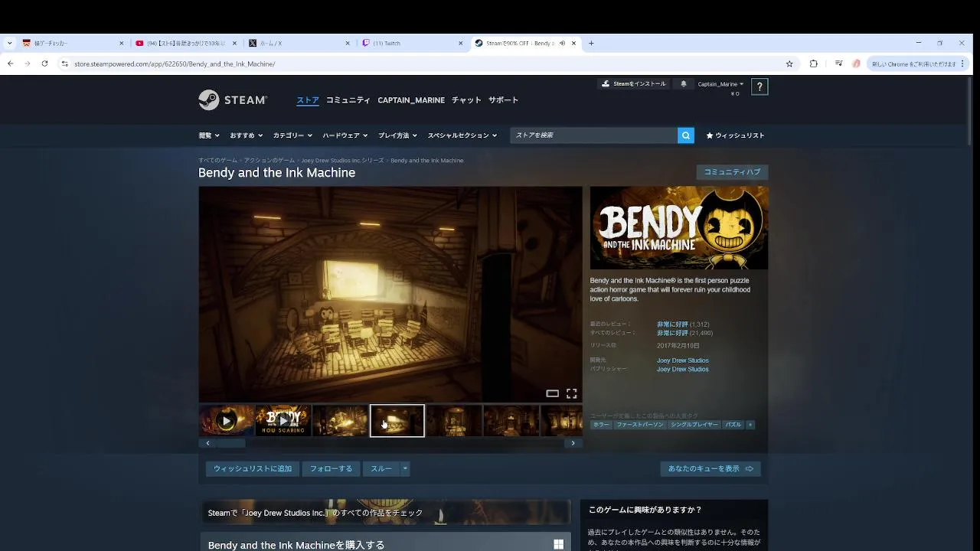Image resolution: width=980 pixels, height=551 pixels.
Task: Click the browser back arrow
Action: (10, 64)
